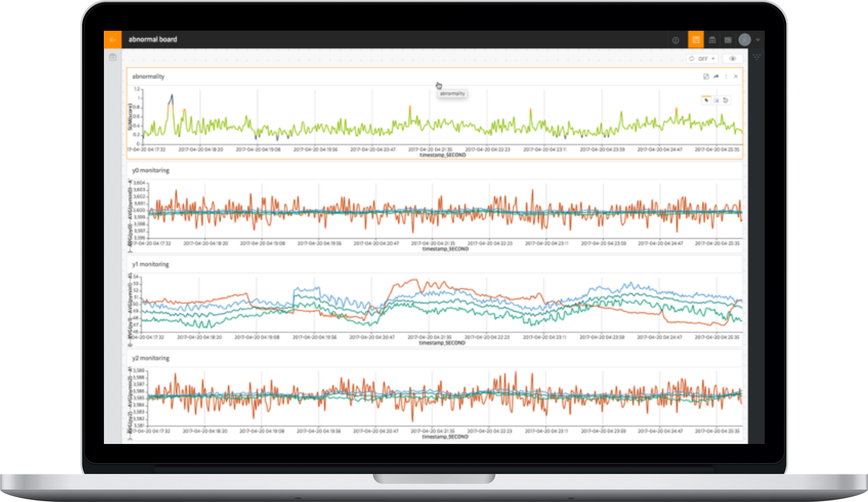Open the store icon in header
The image size is (868, 502).
click(x=712, y=40)
